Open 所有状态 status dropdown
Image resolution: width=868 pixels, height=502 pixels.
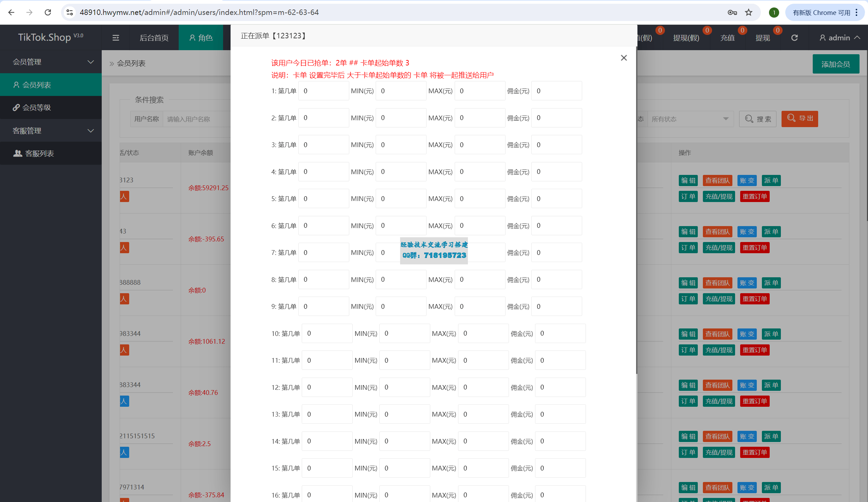690,119
